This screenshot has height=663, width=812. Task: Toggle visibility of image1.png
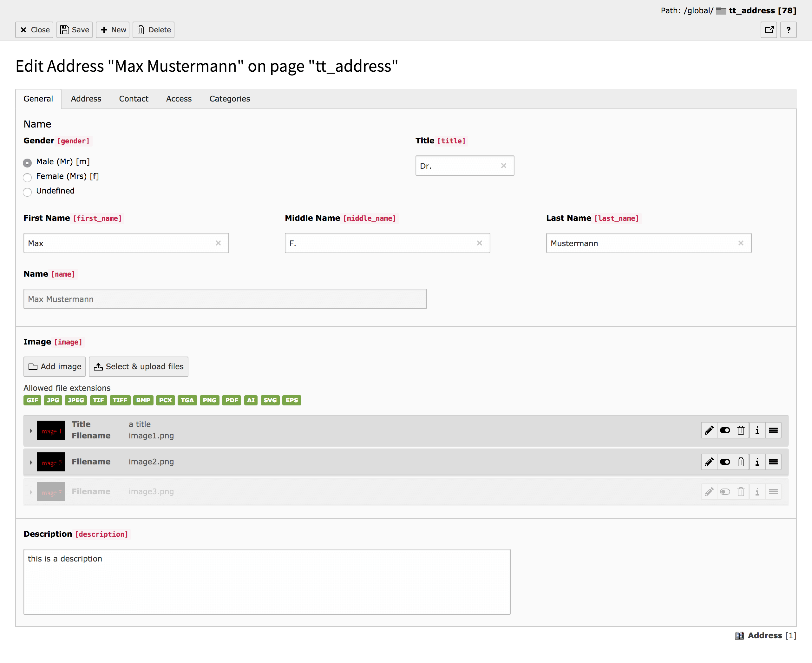pyautogui.click(x=724, y=430)
